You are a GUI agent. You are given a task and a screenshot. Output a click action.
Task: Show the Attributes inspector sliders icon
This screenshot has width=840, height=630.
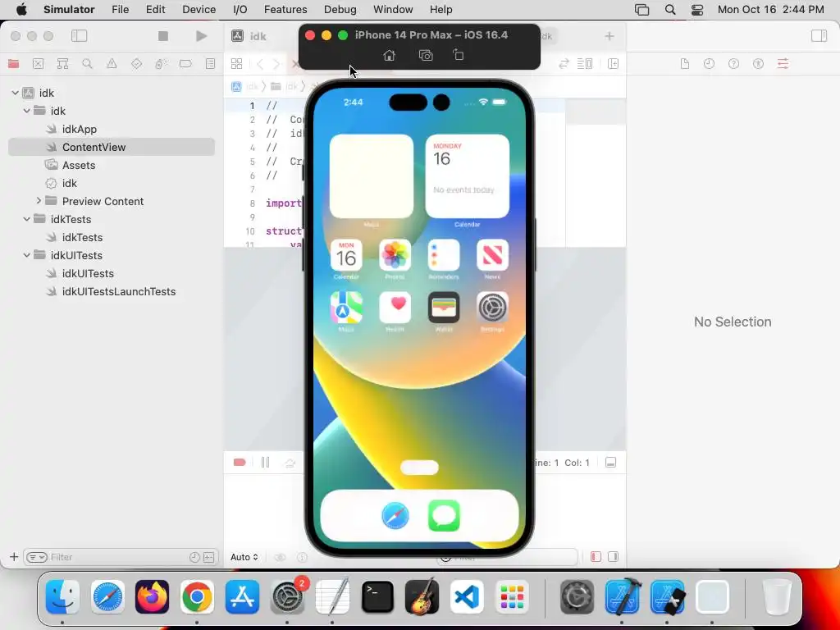pyautogui.click(x=783, y=64)
